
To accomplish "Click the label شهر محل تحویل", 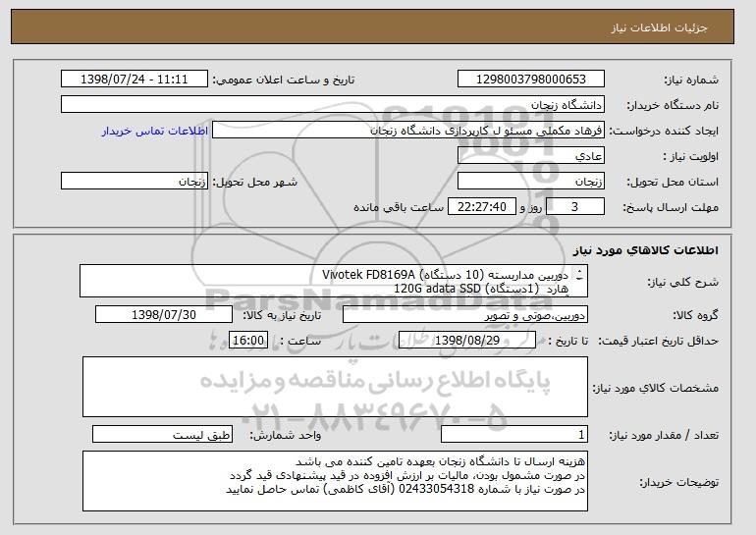I will tap(255, 182).
